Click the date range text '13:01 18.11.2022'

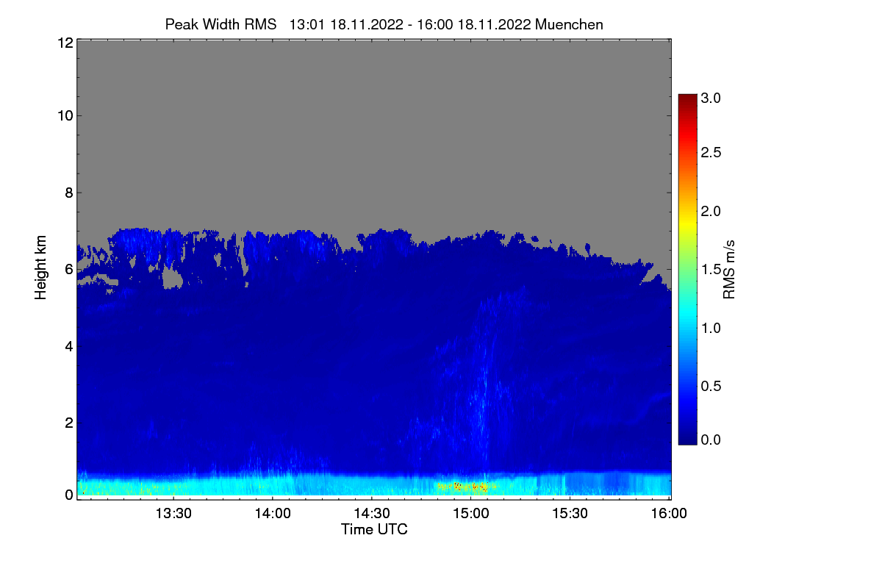click(346, 24)
